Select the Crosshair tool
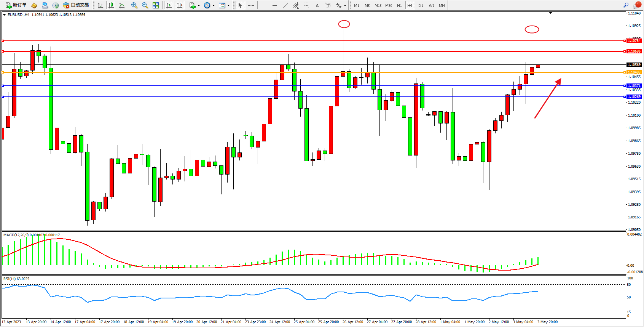Image resolution: width=644 pixels, height=327 pixels. [x=251, y=5]
